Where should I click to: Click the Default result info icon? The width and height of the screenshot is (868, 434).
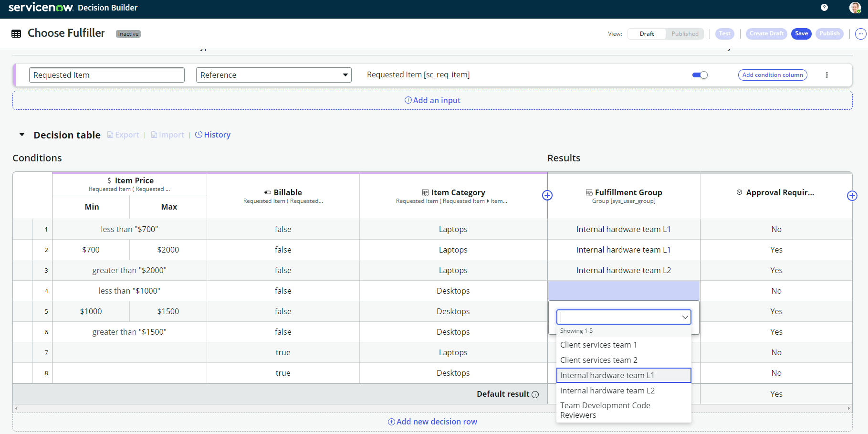(x=535, y=394)
